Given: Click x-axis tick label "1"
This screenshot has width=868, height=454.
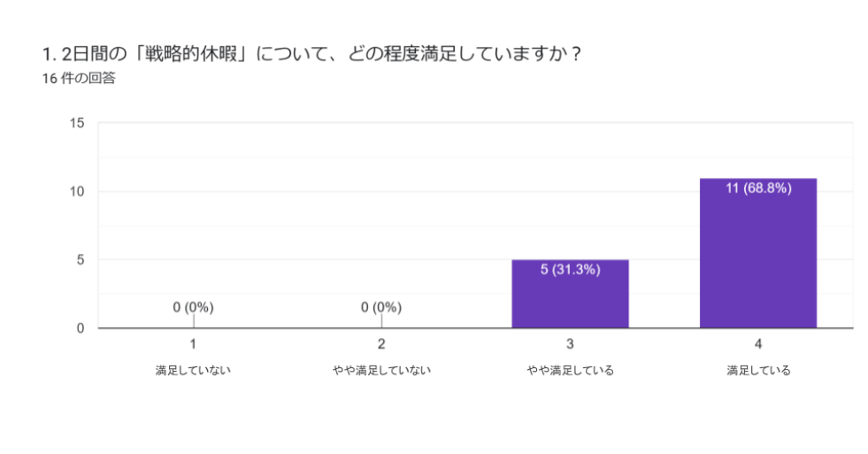Looking at the screenshot, I should point(193,343).
